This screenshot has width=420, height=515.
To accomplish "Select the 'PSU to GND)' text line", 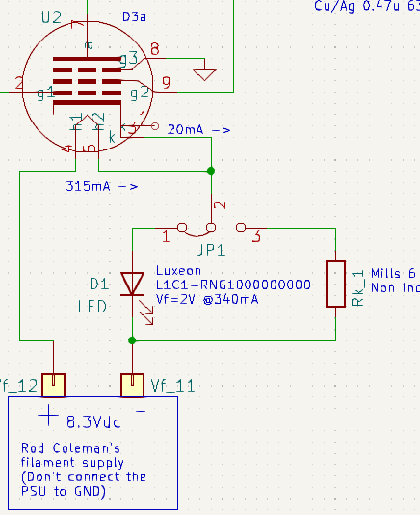I will click(64, 491).
